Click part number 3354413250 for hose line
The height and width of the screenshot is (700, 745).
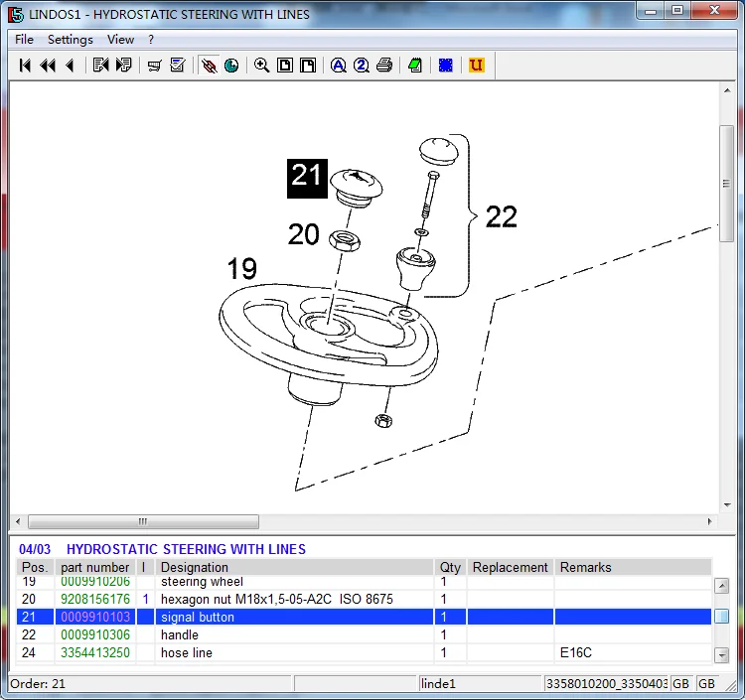95,653
